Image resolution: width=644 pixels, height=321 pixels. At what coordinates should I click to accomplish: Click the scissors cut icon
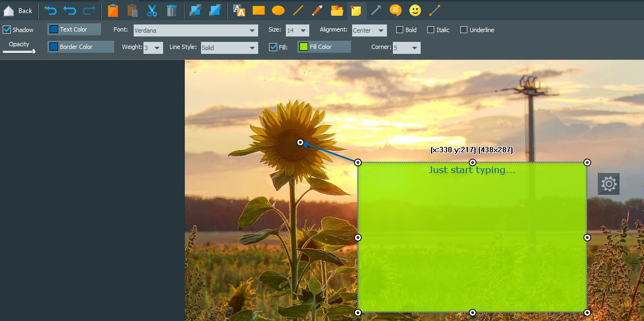152,10
